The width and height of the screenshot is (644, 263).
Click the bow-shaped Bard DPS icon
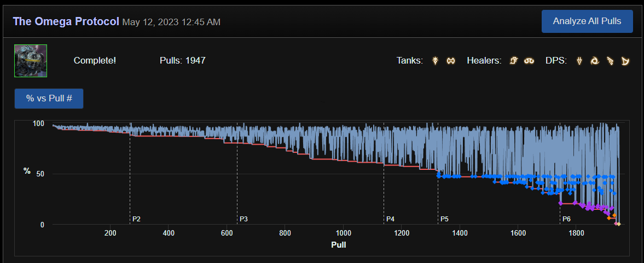625,61
